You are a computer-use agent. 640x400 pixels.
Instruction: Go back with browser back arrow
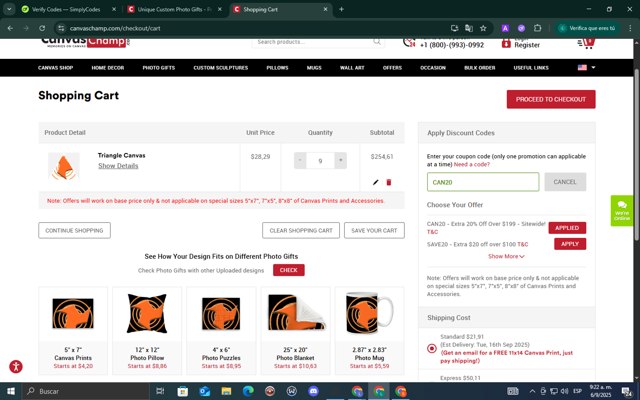tap(11, 28)
